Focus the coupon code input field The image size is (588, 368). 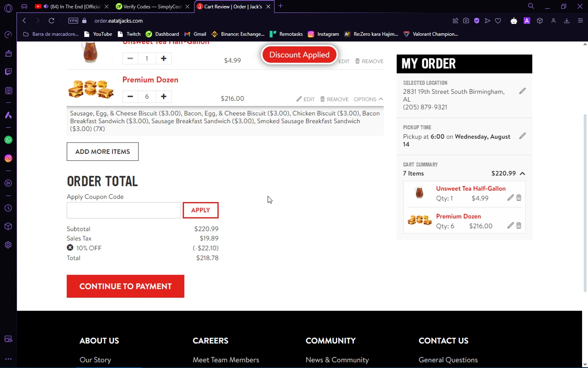[x=124, y=210]
